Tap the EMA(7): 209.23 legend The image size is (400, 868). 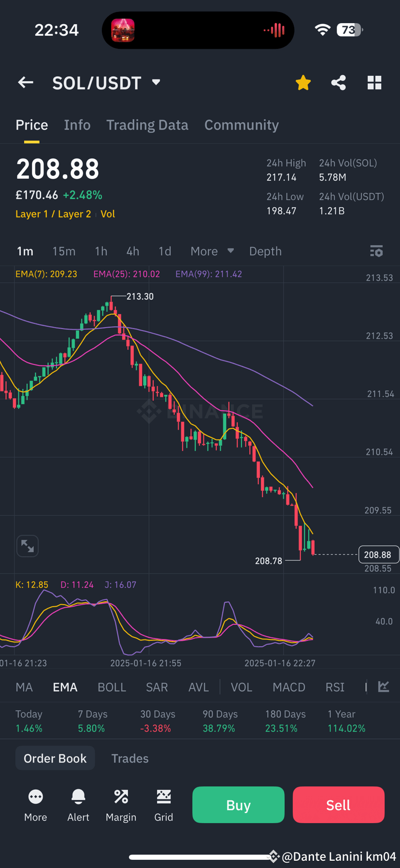[x=46, y=274]
